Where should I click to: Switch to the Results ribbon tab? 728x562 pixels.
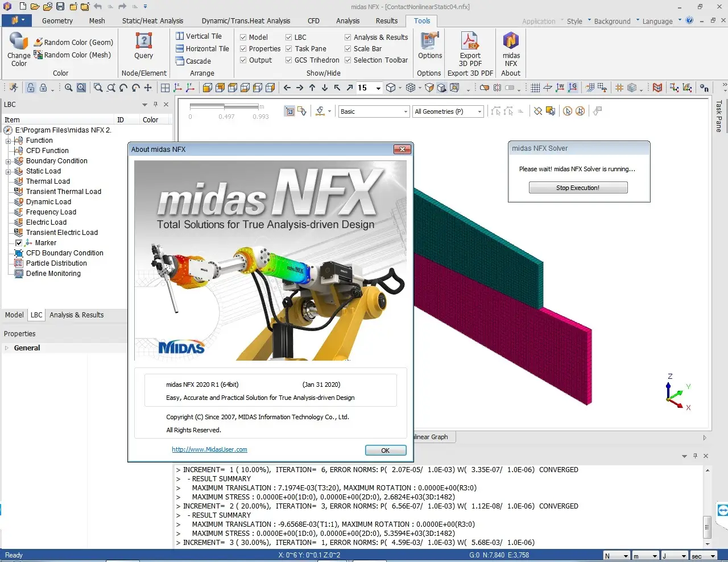coord(387,20)
